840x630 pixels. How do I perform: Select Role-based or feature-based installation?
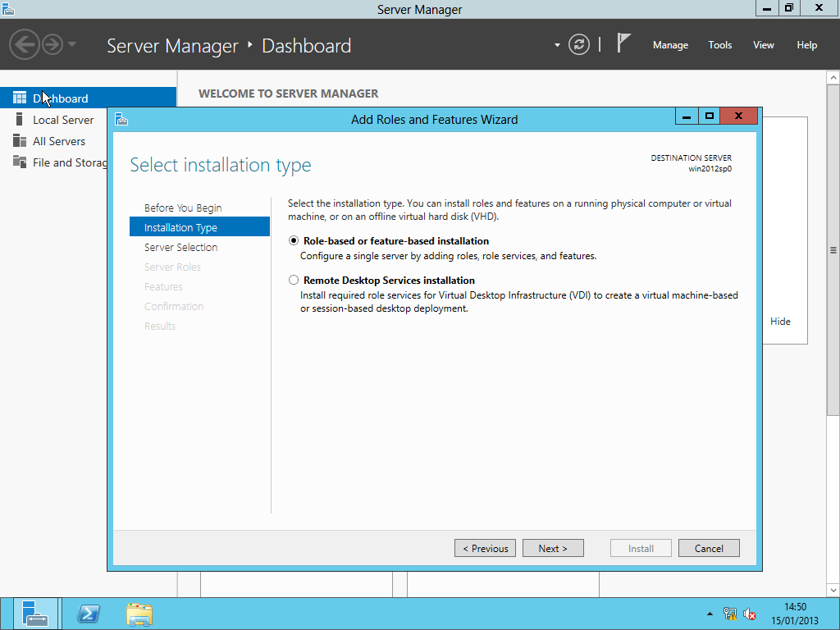coord(294,241)
